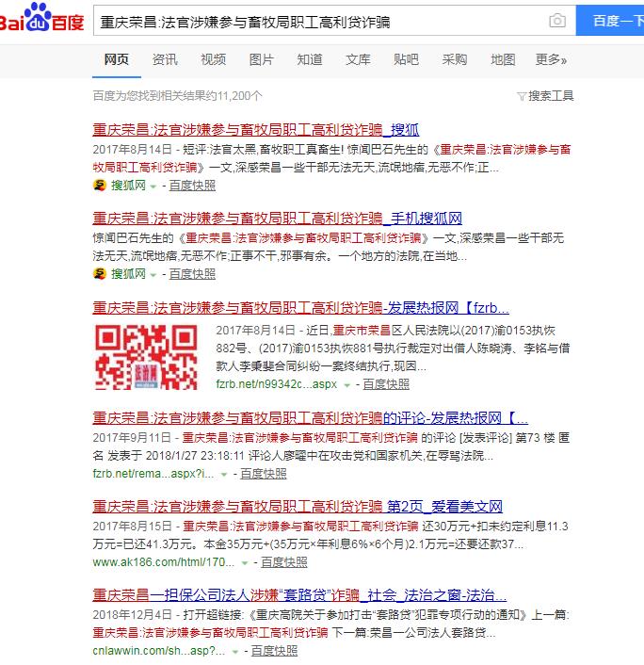The image size is (644, 665).
Task: Click the filter icon beside 搜索工具
Action: point(522,96)
